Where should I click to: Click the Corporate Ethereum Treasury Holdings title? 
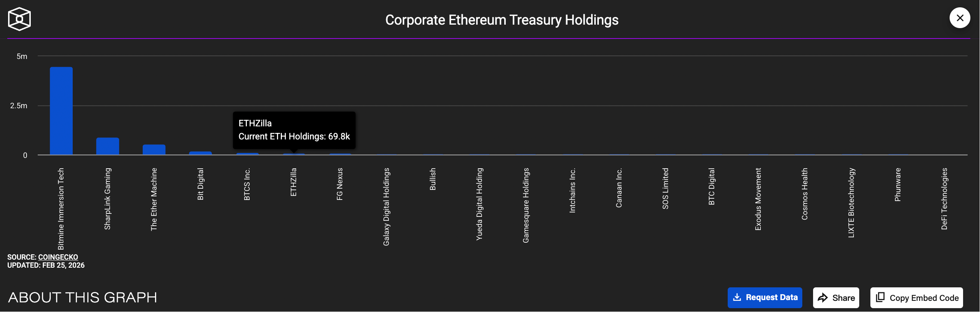[502, 20]
